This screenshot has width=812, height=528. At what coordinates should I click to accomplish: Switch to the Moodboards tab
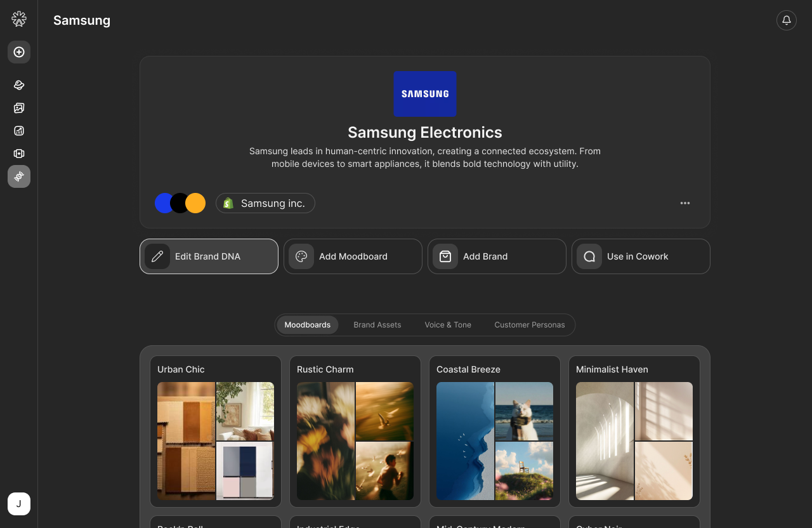(x=308, y=325)
